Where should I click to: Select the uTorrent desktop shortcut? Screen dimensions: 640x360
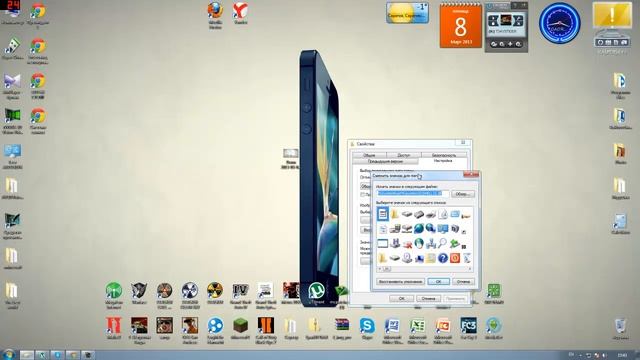click(x=316, y=293)
